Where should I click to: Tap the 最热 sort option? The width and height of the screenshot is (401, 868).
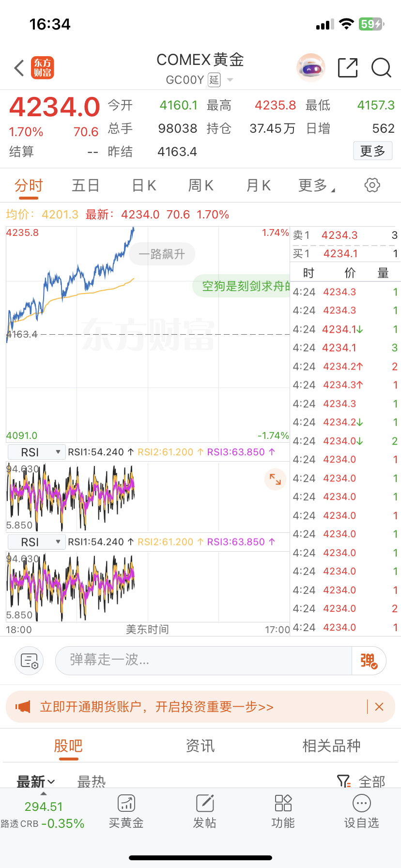[x=91, y=781]
